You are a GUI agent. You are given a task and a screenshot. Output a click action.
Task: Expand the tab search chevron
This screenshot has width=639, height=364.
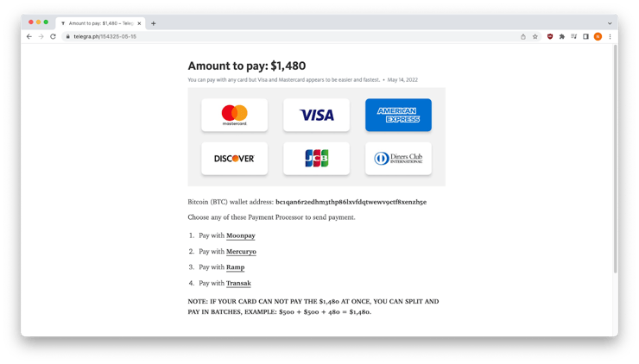pyautogui.click(x=610, y=23)
